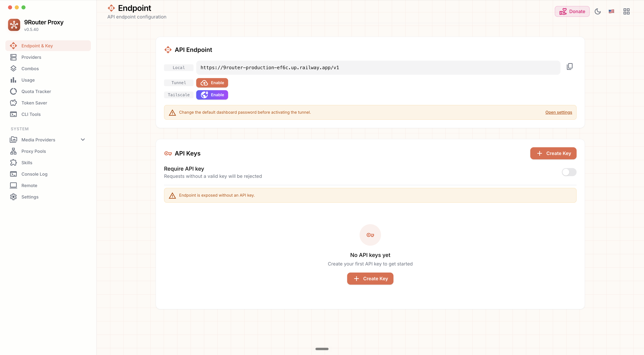644x355 pixels.
Task: Open the Console Log page
Action: pos(48,174)
